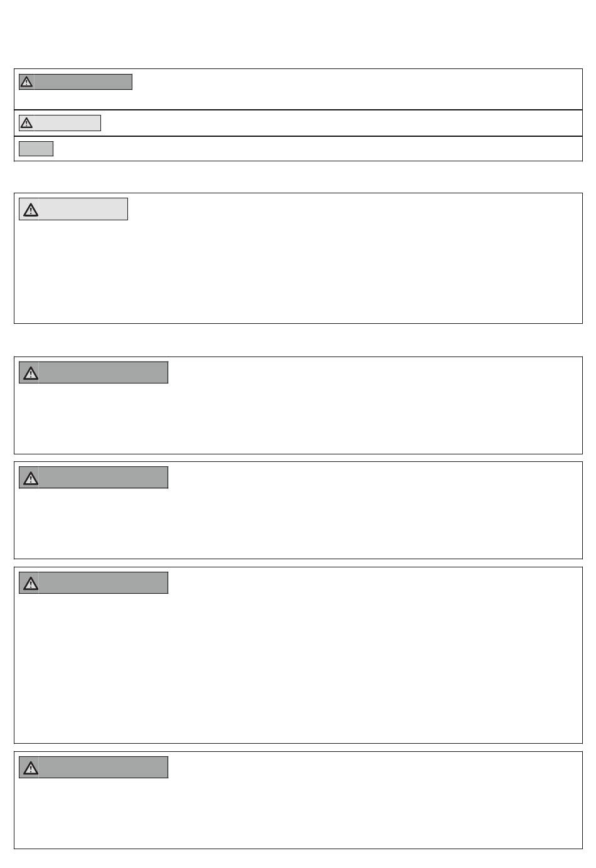The image size is (596, 868).
Task: Select the dark label bar of the last warning box
Action: tap(104, 767)
